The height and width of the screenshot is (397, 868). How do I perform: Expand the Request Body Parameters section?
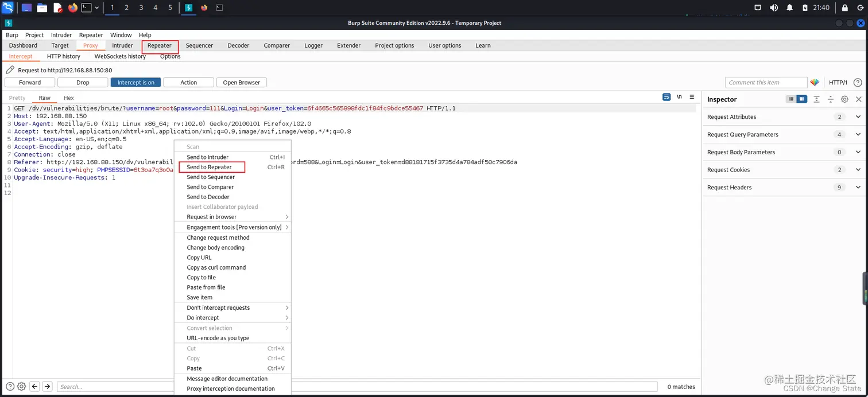(x=785, y=152)
